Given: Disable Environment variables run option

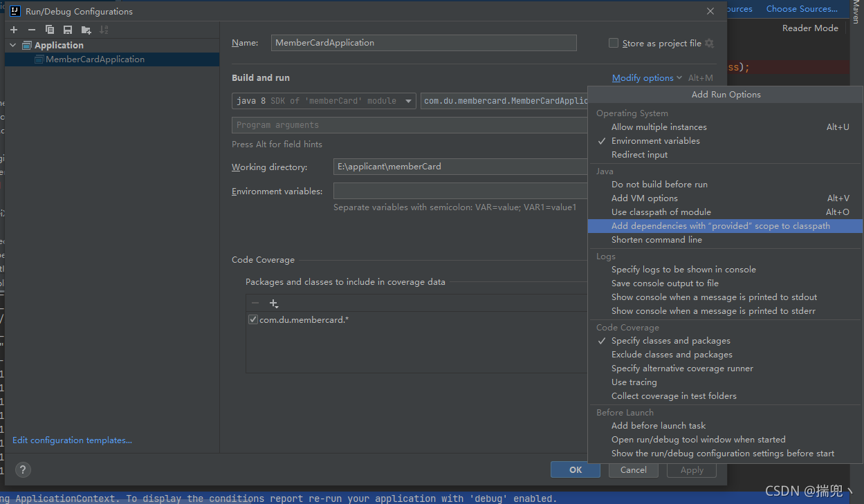Looking at the screenshot, I should pyautogui.click(x=655, y=140).
